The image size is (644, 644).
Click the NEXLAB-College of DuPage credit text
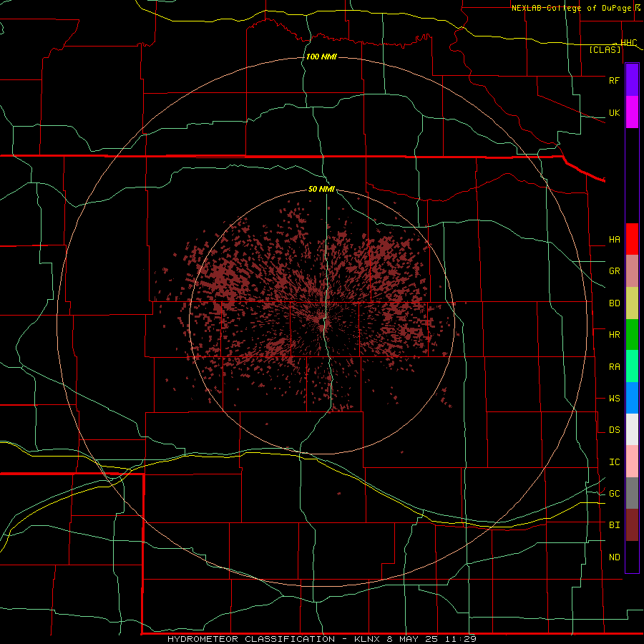click(571, 8)
